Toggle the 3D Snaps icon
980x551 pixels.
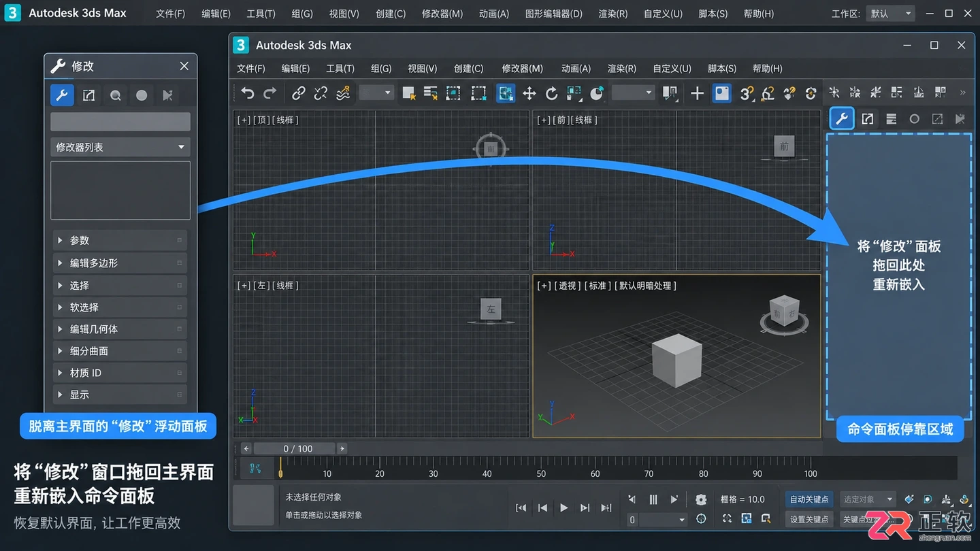747,93
